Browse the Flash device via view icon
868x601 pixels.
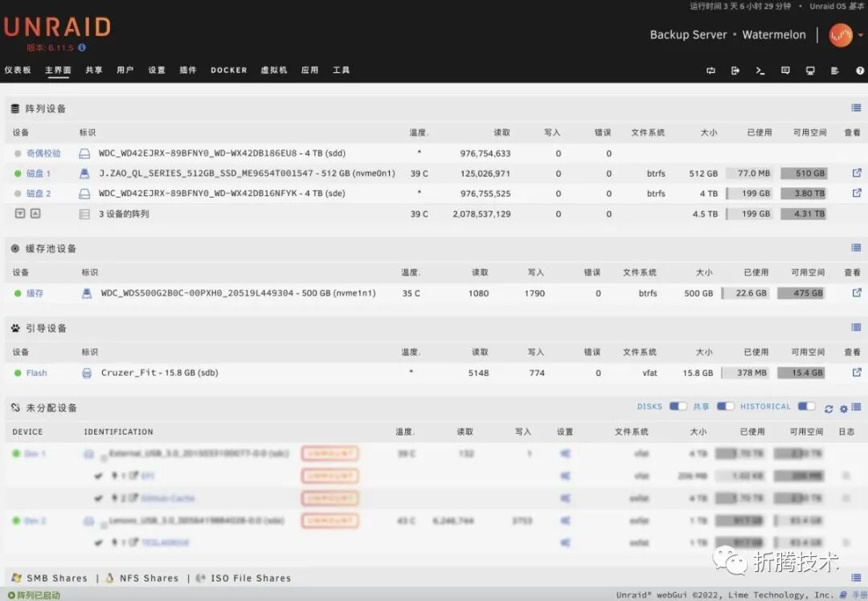[857, 372]
